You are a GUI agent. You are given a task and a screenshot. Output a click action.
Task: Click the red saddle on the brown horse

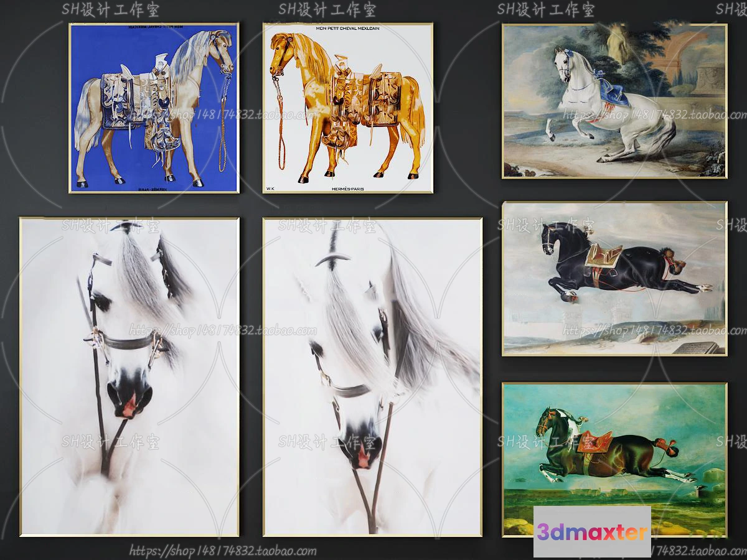point(594,442)
